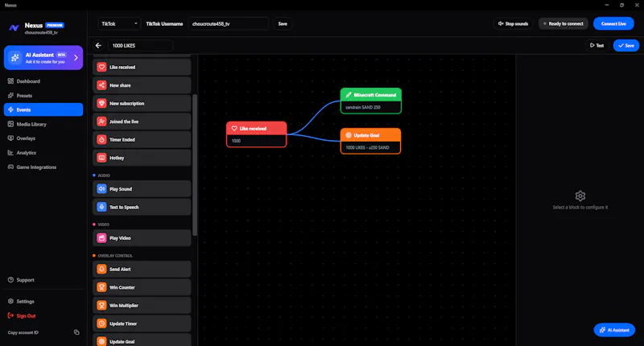The height and width of the screenshot is (346, 644).
Task: Save the event with blue Save button
Action: (x=626, y=46)
